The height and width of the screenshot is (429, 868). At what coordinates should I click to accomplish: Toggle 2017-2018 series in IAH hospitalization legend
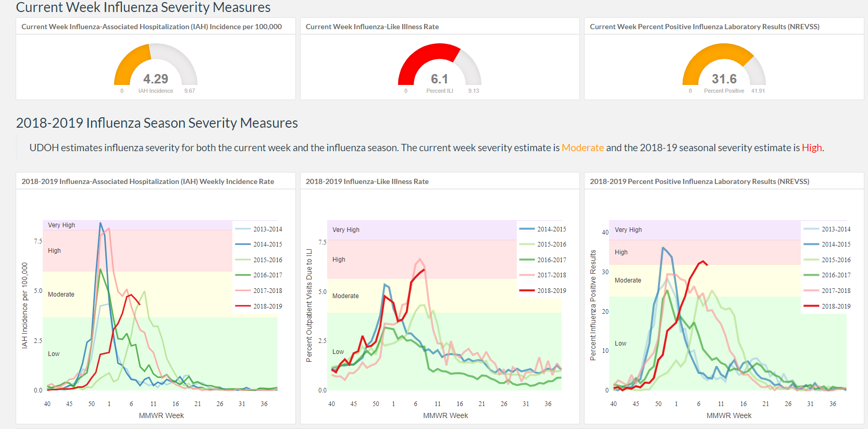(x=258, y=291)
